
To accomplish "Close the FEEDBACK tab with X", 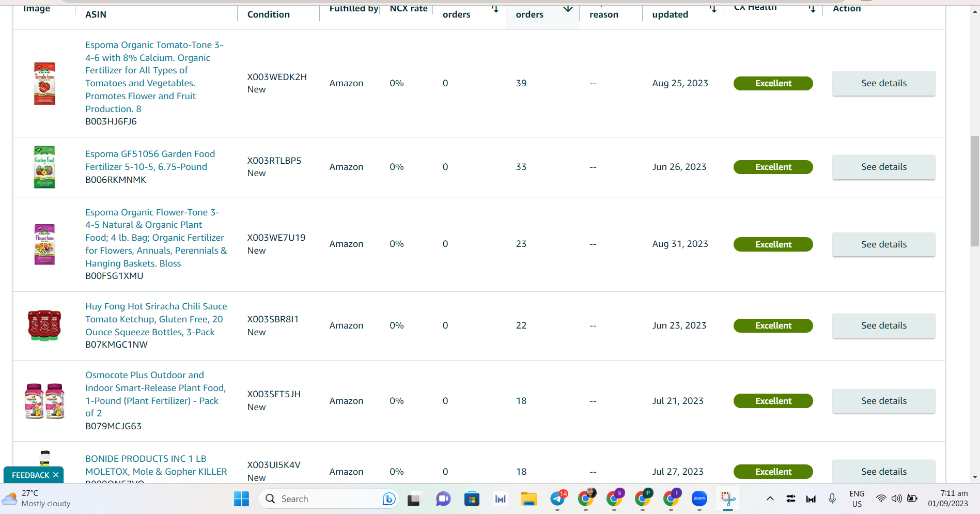I will tap(56, 475).
